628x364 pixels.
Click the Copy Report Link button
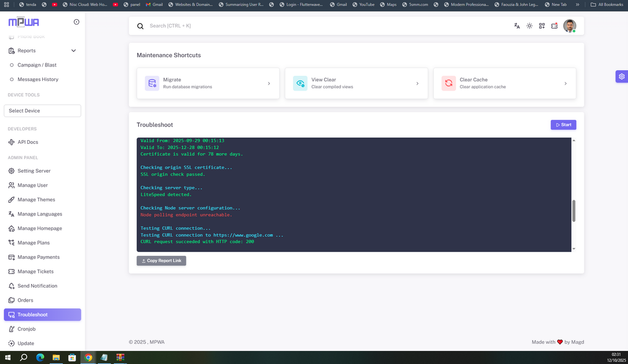(x=161, y=260)
